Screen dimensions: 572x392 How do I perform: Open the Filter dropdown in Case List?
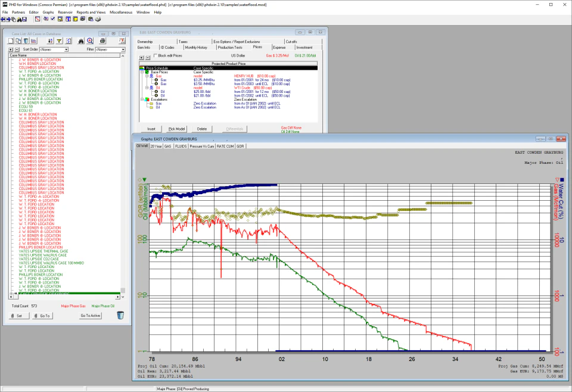tap(123, 49)
